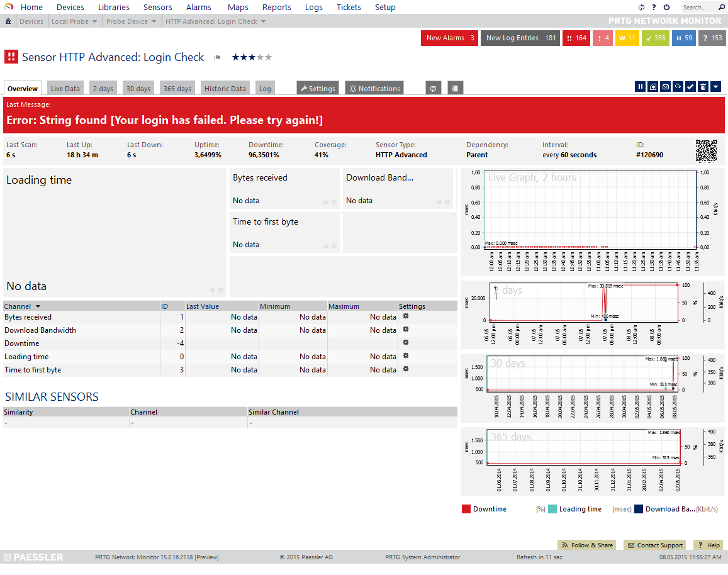Open the Reports menu
Screen dimensions: 728x575
coord(276,7)
